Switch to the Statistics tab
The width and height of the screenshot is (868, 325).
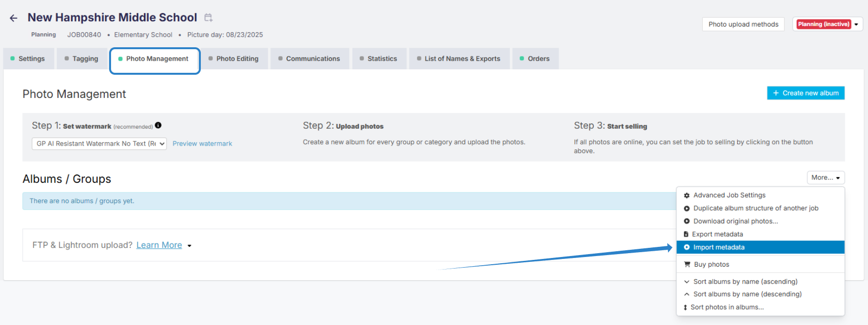click(x=379, y=59)
